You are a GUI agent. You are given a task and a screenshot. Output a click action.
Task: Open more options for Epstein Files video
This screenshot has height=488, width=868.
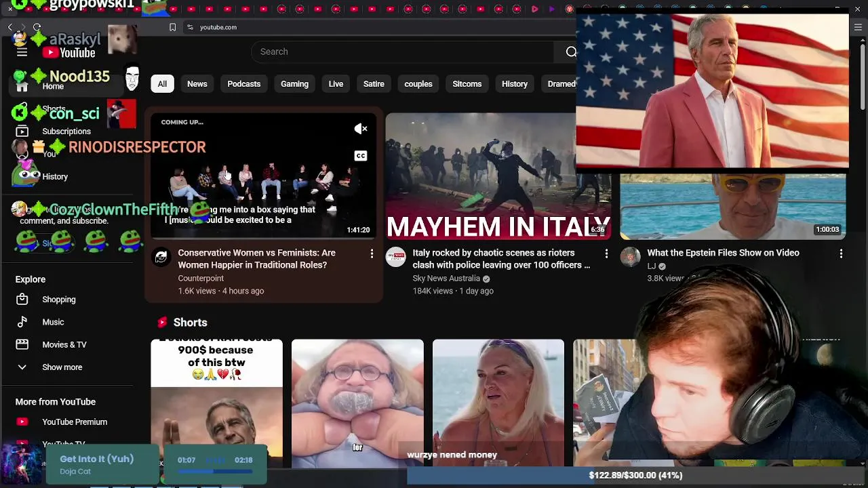[841, 253]
